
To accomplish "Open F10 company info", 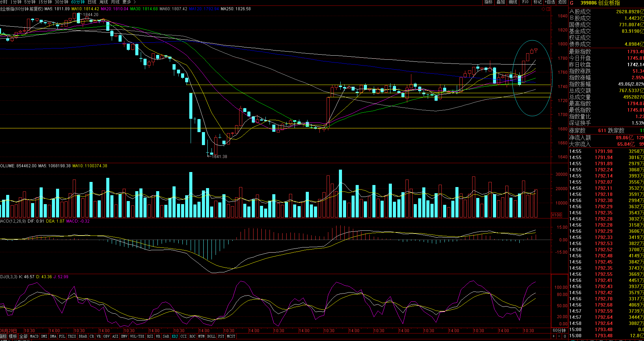I will click(525, 2).
